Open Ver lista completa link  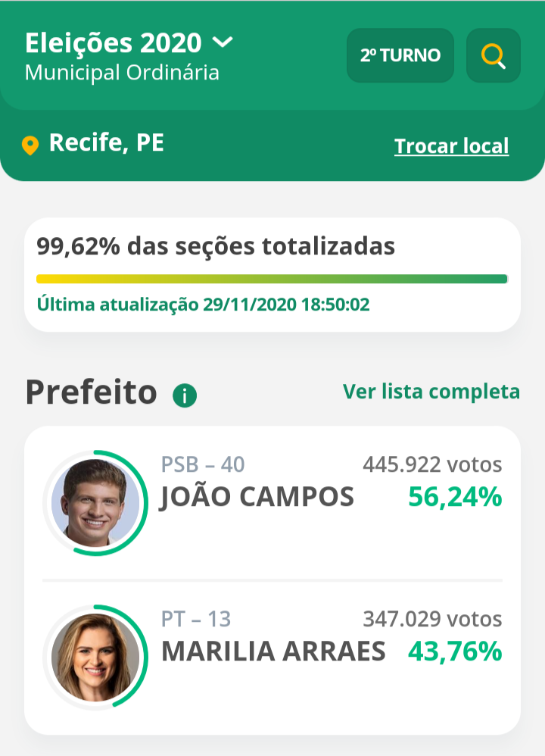coord(431,392)
